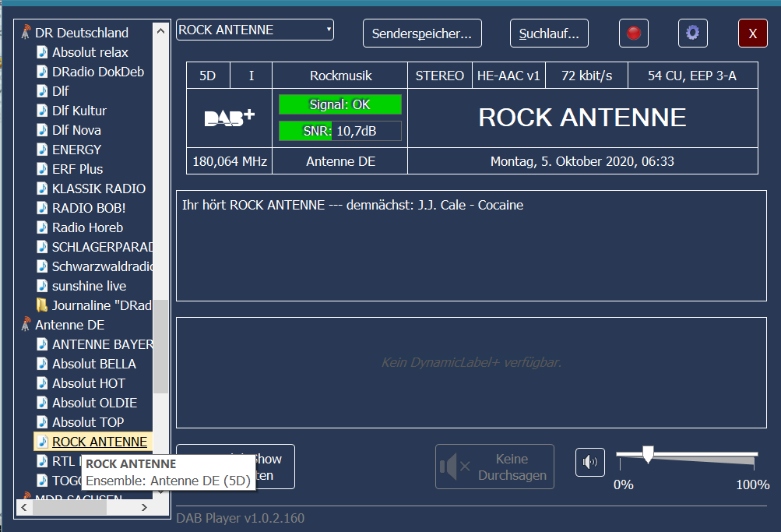Select sunshine live from the station list
The width and height of the screenshot is (781, 532).
[89, 286]
